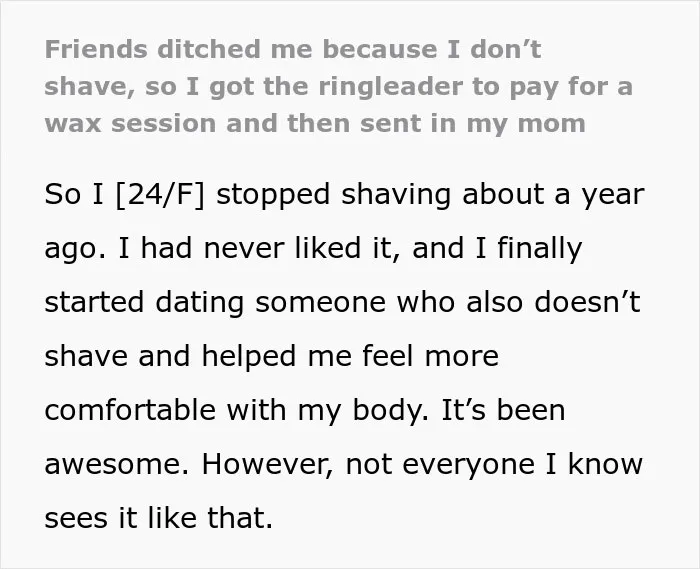Viewport: 700px width, 569px height.
Task: Click the word "awesome." in the paragraph
Action: pyautogui.click(x=117, y=465)
